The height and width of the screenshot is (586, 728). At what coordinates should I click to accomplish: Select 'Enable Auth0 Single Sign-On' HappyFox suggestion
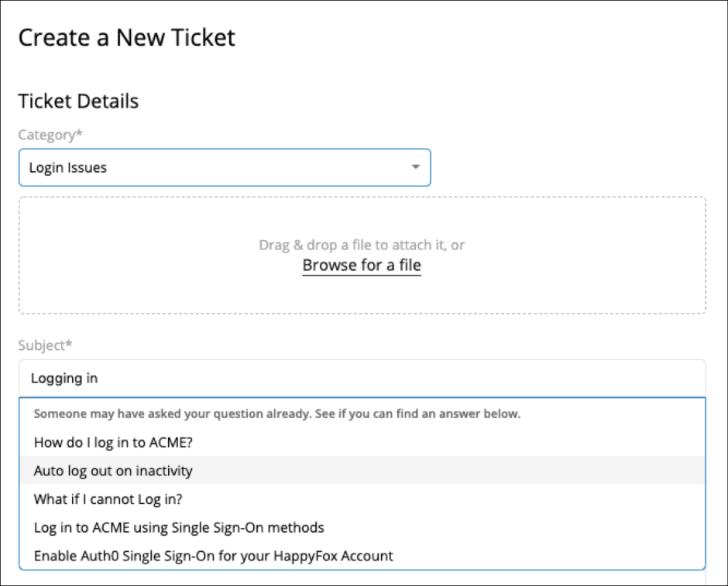coord(213,556)
